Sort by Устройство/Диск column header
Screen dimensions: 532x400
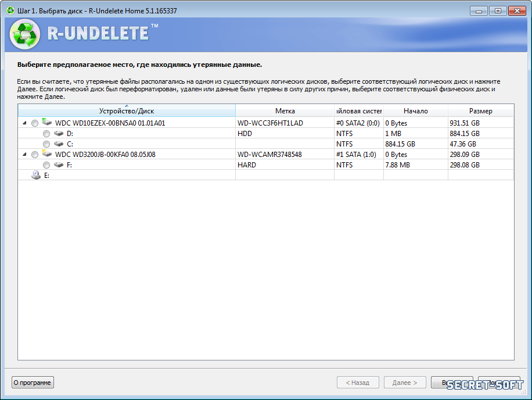click(127, 110)
